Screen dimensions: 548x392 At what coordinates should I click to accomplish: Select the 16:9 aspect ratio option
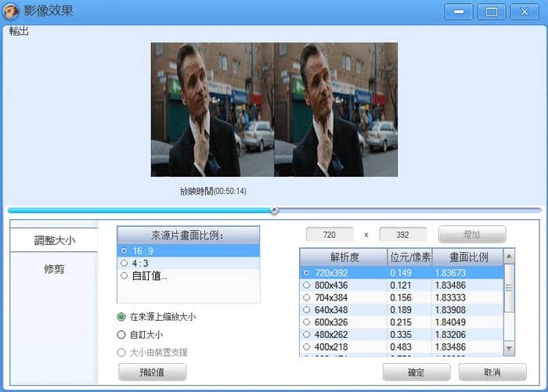(189, 251)
